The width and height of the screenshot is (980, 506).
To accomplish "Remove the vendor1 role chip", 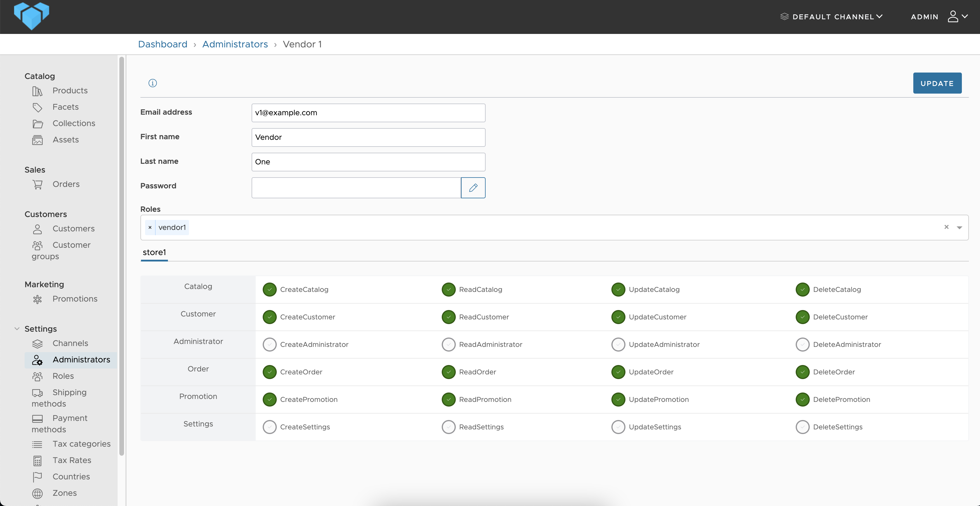I will [150, 228].
